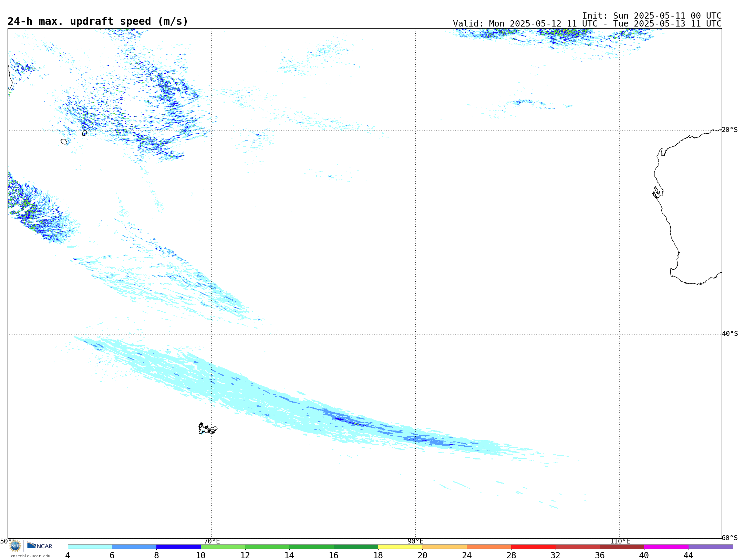Click the '60°S' latitude label

730,538
